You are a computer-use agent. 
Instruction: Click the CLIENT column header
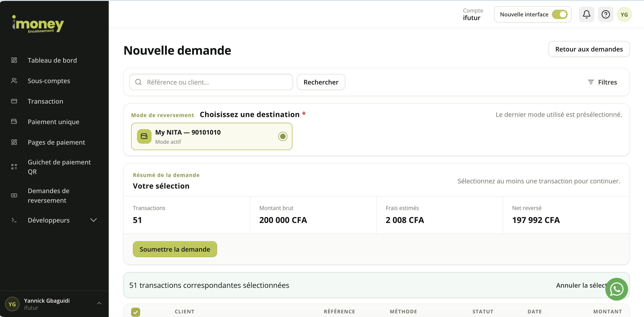(185, 312)
